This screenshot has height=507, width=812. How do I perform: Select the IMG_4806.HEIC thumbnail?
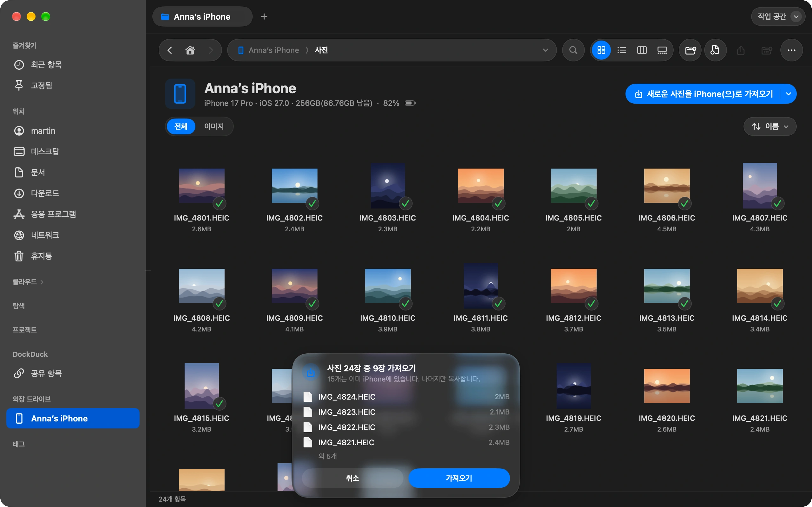[x=666, y=185]
